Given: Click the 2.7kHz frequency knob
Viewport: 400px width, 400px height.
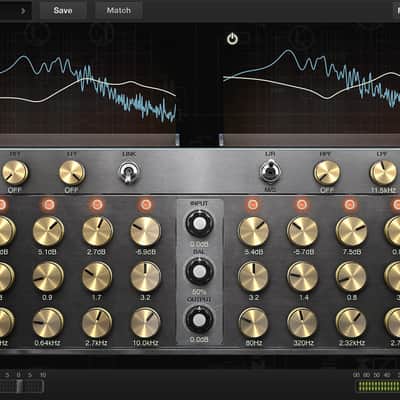Looking at the screenshot, I should (97, 323).
